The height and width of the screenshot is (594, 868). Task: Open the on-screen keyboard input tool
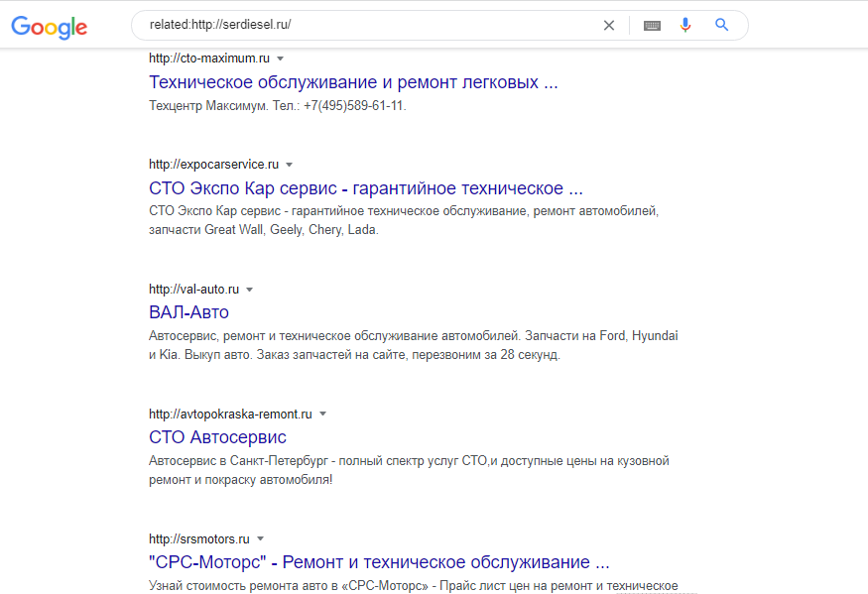click(652, 26)
